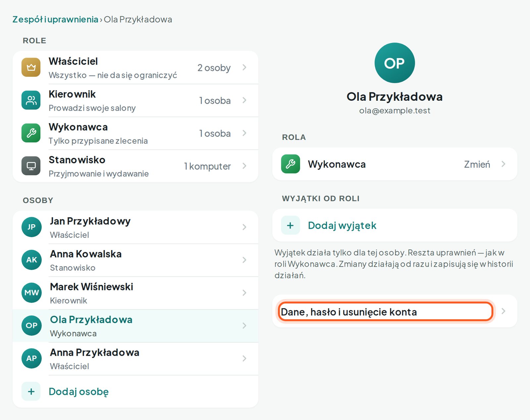Open the Stanowisko row chevron
This screenshot has width=530, height=420.
(x=244, y=166)
